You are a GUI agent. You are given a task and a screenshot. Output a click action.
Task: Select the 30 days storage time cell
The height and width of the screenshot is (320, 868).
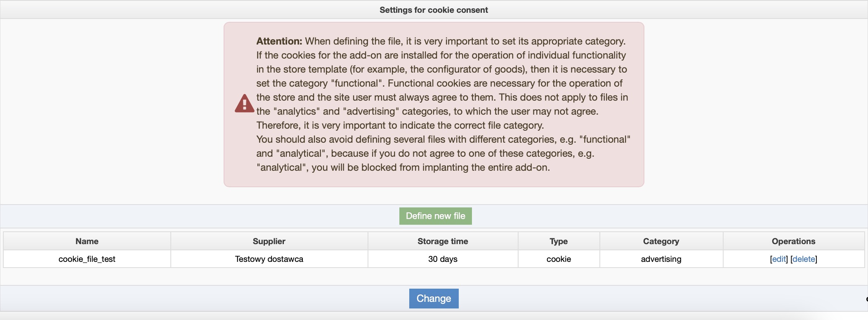pyautogui.click(x=443, y=259)
